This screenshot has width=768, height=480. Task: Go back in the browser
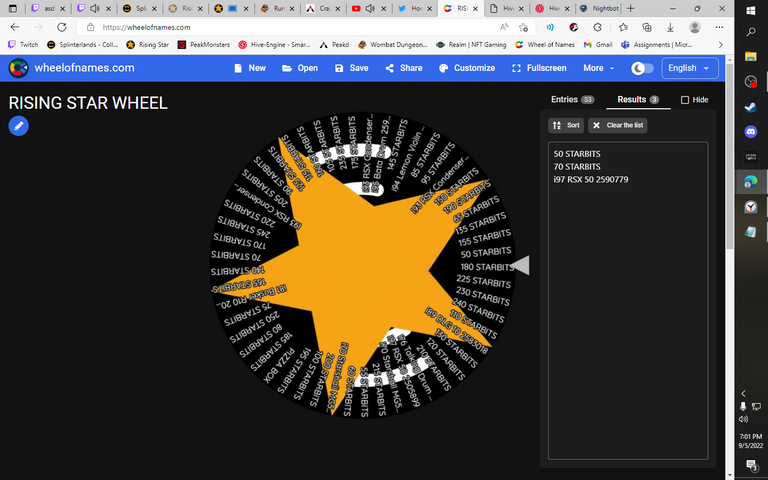[x=15, y=27]
